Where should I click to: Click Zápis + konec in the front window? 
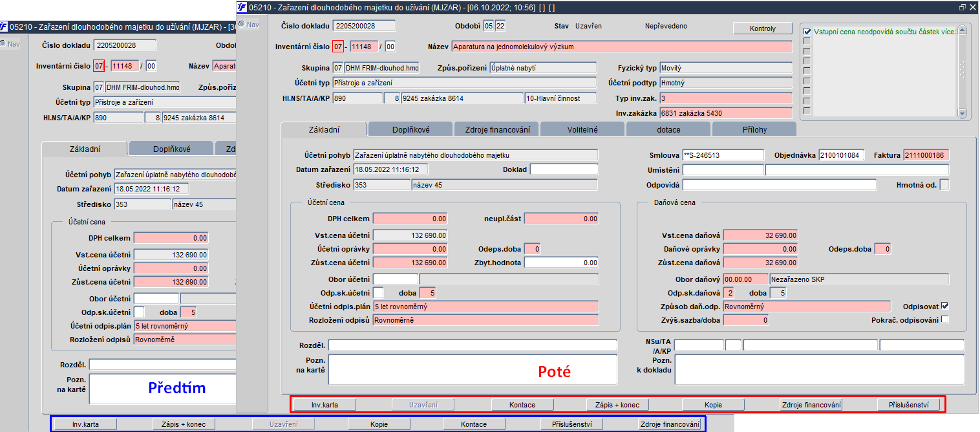[x=617, y=405]
